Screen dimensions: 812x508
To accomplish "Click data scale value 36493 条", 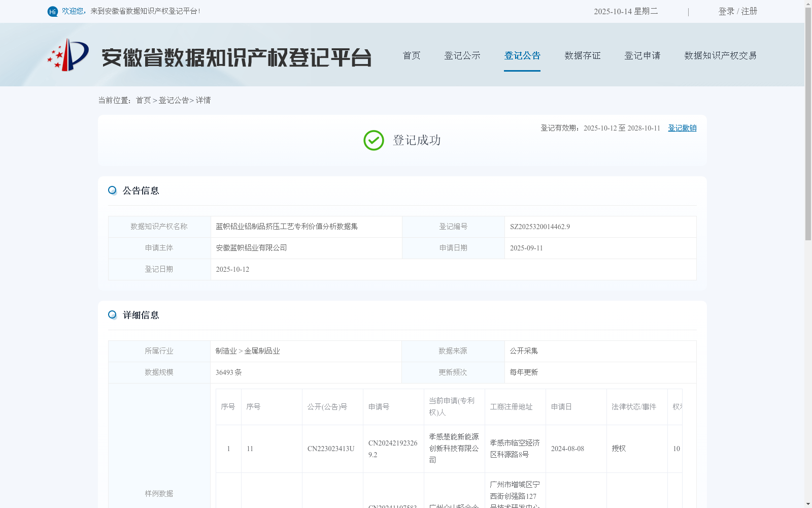I will (x=228, y=372).
